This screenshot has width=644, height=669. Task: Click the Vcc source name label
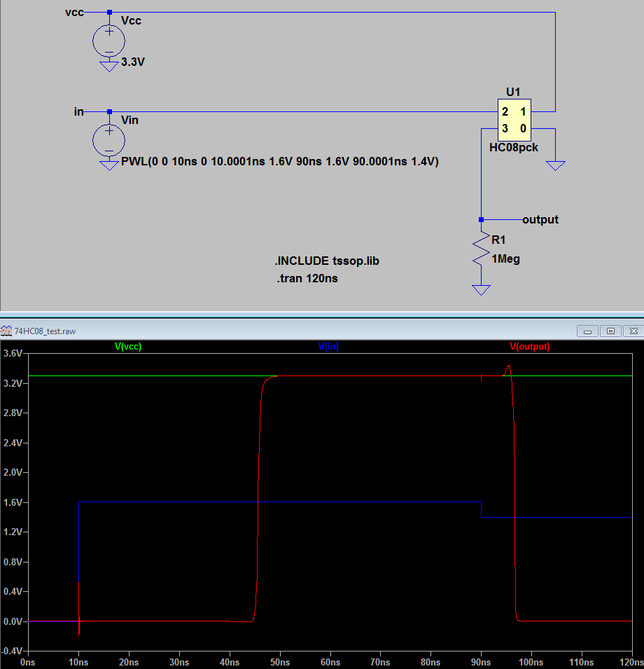pos(131,21)
